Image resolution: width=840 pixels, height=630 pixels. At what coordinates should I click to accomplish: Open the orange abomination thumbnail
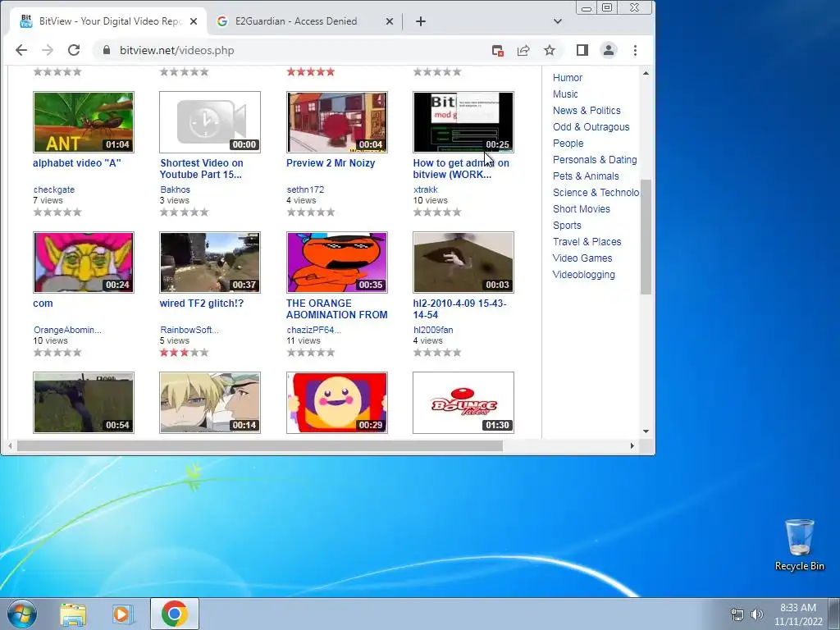(337, 262)
